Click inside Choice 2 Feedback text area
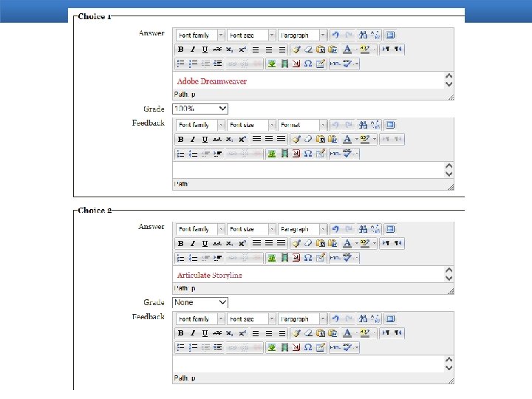 coord(308,364)
